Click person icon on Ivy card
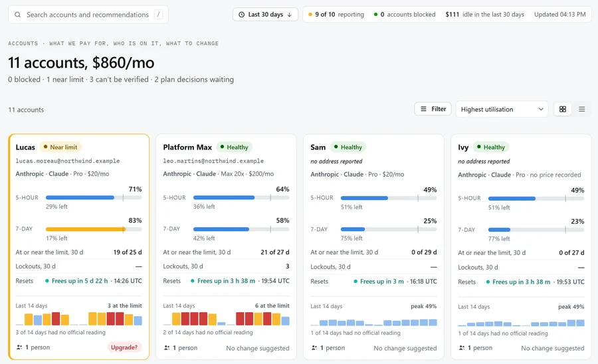Image resolution: width=598 pixels, height=364 pixels. point(462,347)
